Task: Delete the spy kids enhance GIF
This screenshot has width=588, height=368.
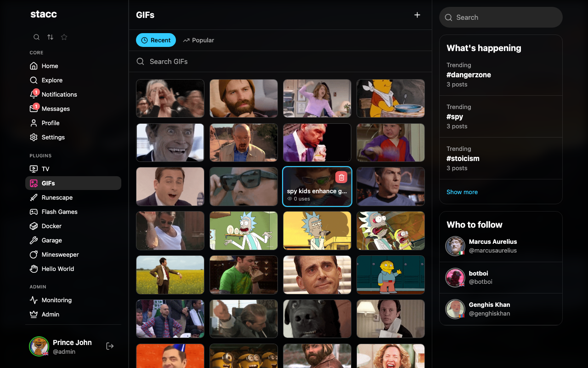Action: tap(341, 177)
